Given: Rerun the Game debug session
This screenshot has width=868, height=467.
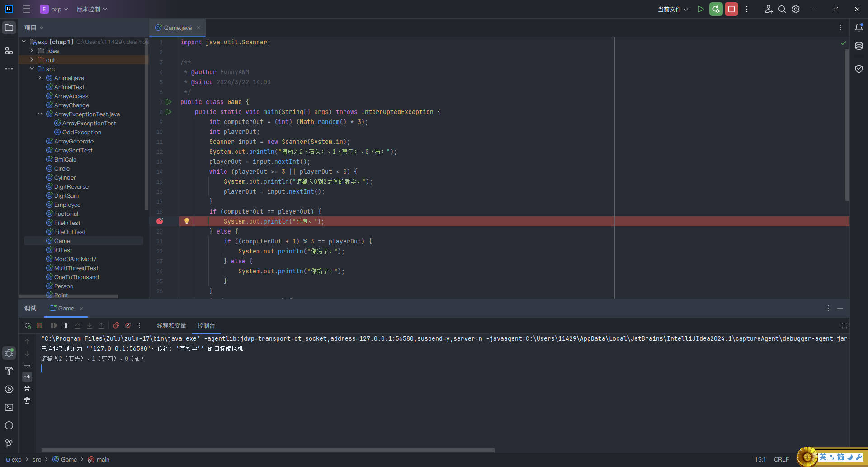Looking at the screenshot, I should [x=28, y=325].
